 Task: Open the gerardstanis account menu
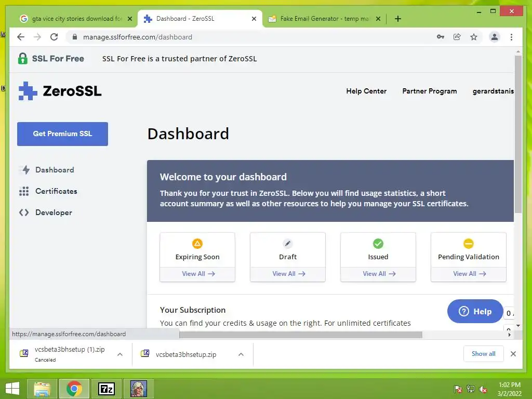(x=493, y=91)
